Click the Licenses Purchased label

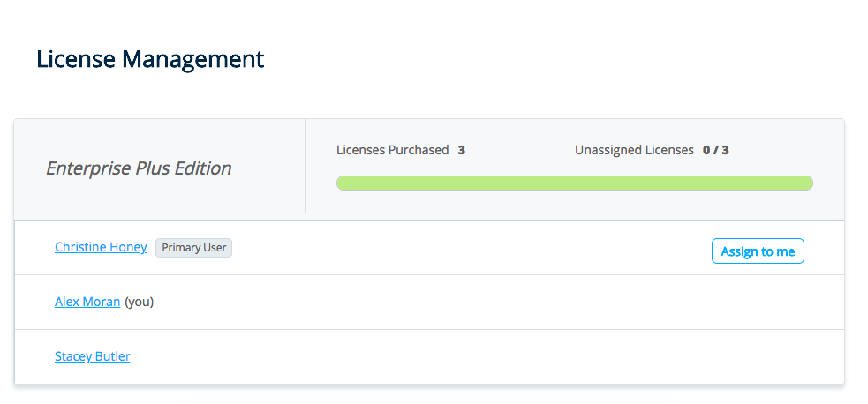[x=392, y=150]
